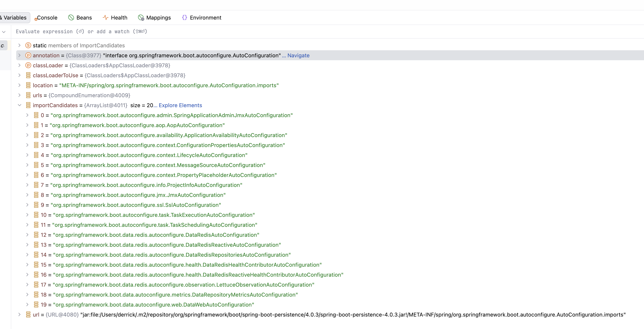Switch to the Variables tab
644x329 pixels.
(15, 18)
